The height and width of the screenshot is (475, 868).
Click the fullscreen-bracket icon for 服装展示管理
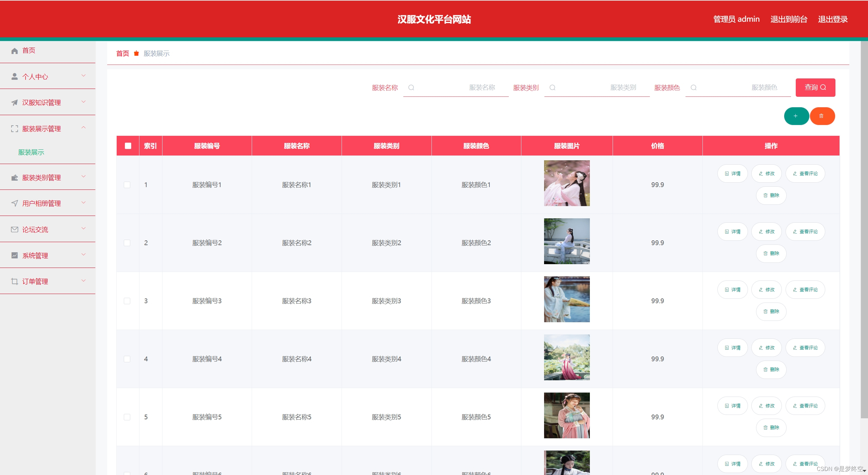click(14, 129)
